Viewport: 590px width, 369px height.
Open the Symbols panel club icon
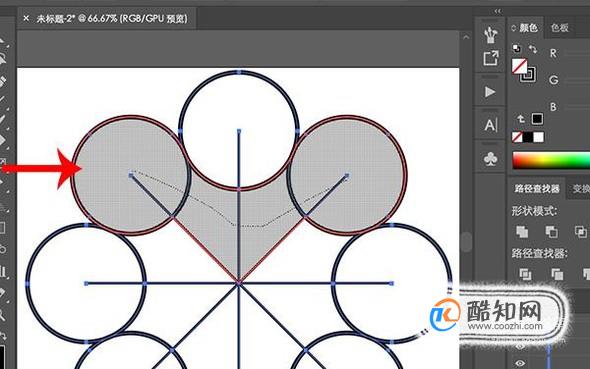click(491, 159)
